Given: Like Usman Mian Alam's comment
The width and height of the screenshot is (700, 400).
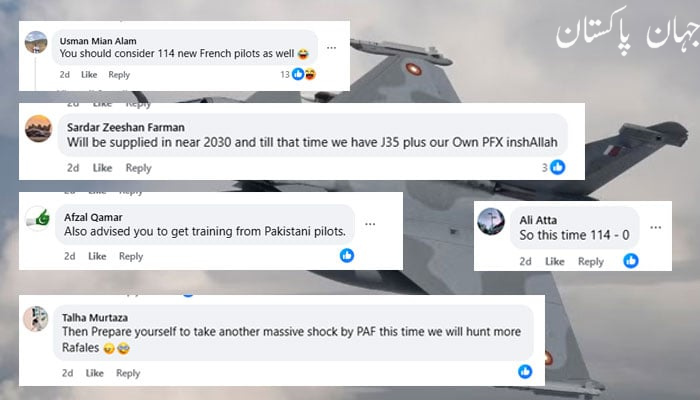Looking at the screenshot, I should 89,75.
